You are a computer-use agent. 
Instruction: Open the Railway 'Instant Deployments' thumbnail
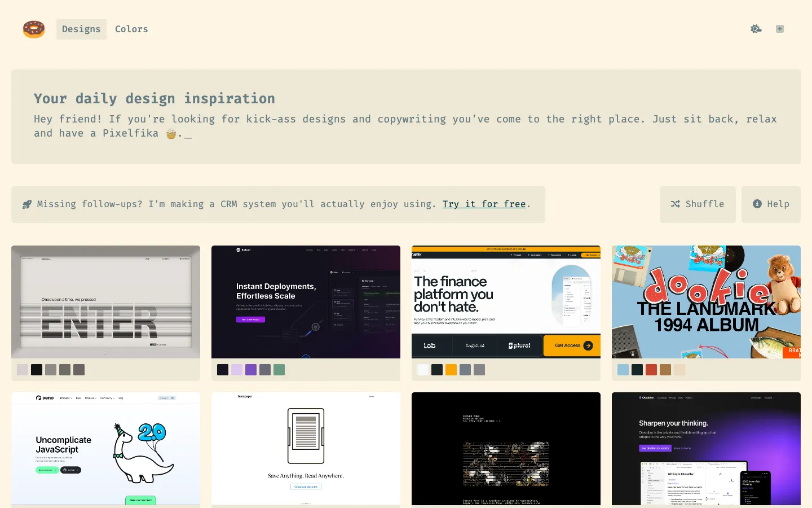click(x=306, y=302)
